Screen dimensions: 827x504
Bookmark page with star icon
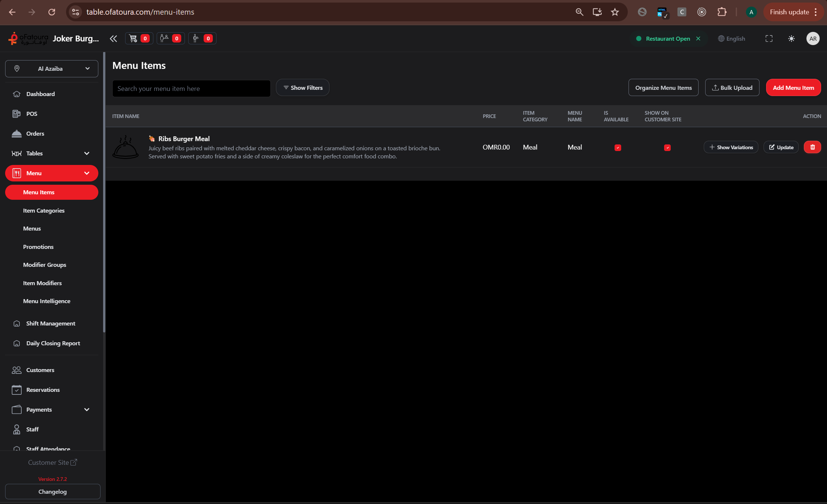(x=615, y=12)
